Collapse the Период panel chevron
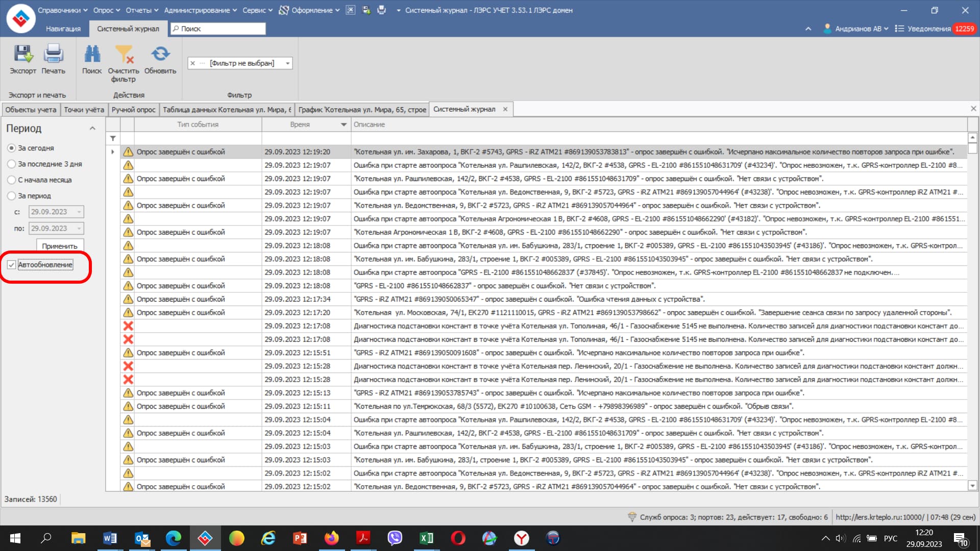 pyautogui.click(x=92, y=128)
